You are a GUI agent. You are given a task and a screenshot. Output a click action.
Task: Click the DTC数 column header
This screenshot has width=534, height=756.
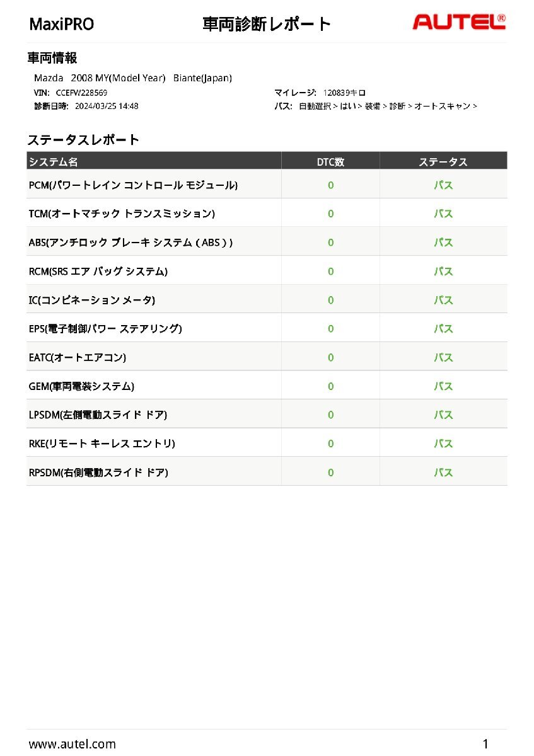tap(330, 162)
